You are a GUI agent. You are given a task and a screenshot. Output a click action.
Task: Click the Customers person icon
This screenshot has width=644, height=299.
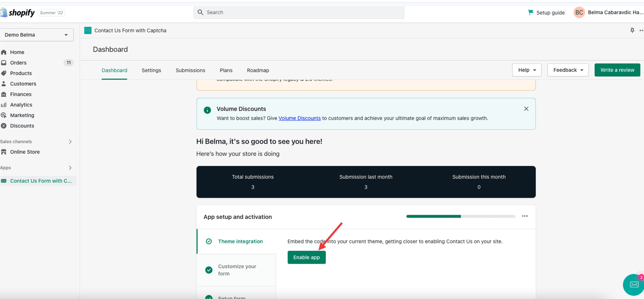[4, 84]
